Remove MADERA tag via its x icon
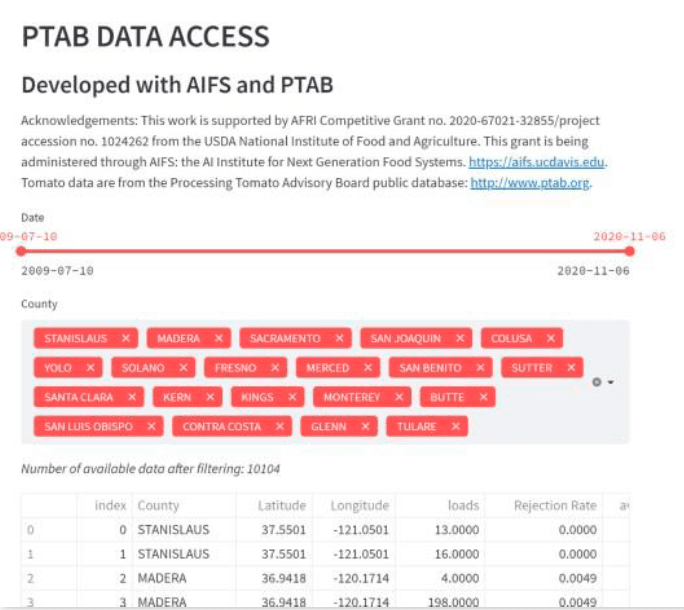Viewport: 684px width, 610px height. (220, 339)
